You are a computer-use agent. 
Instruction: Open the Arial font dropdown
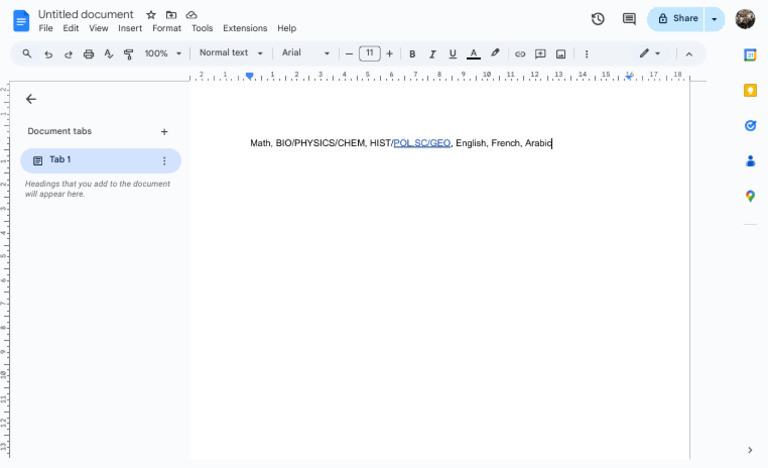pos(305,53)
